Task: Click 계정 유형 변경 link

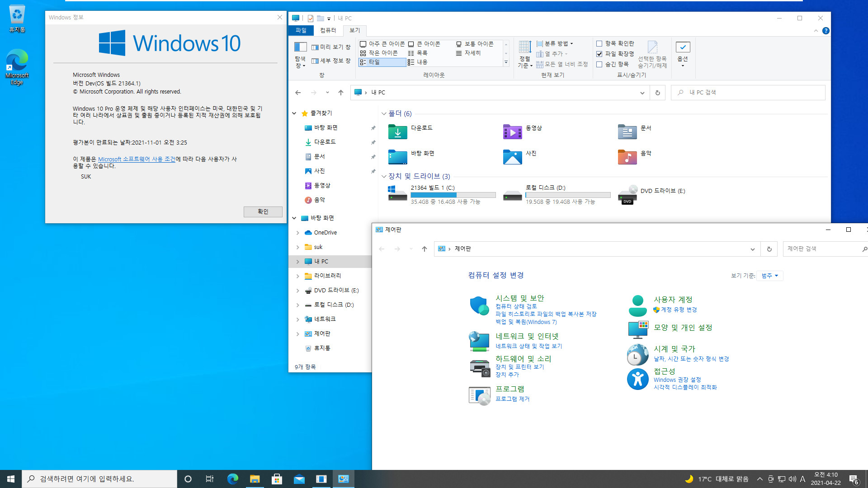Action: coord(679,310)
